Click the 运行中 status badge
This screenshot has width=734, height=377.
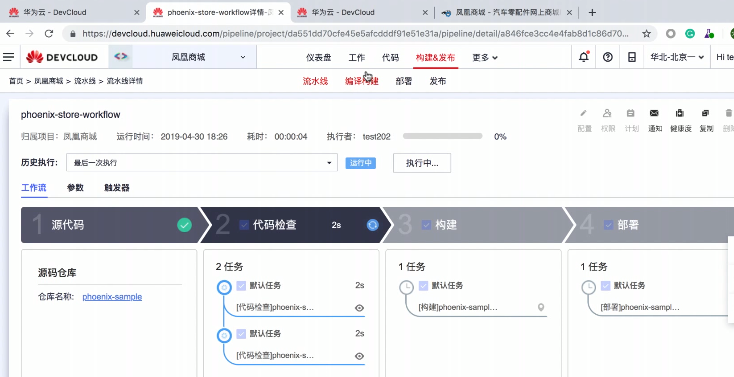360,163
